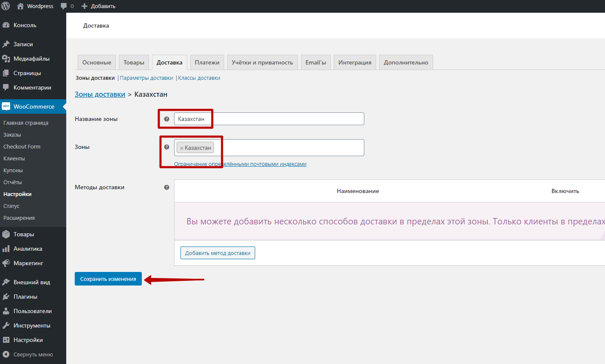Click the Внешний вид brush icon
The width and height of the screenshot is (605, 364).
(6, 282)
